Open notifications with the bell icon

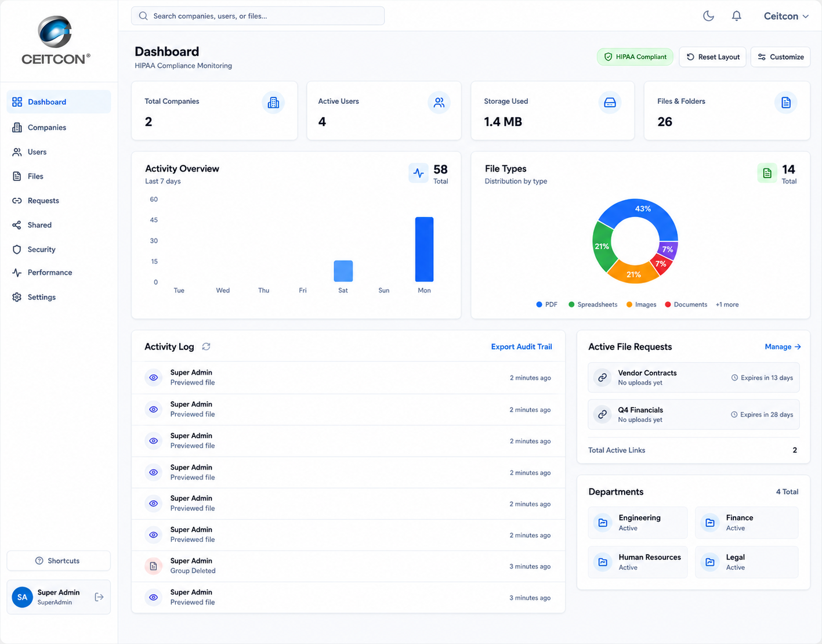click(x=736, y=16)
